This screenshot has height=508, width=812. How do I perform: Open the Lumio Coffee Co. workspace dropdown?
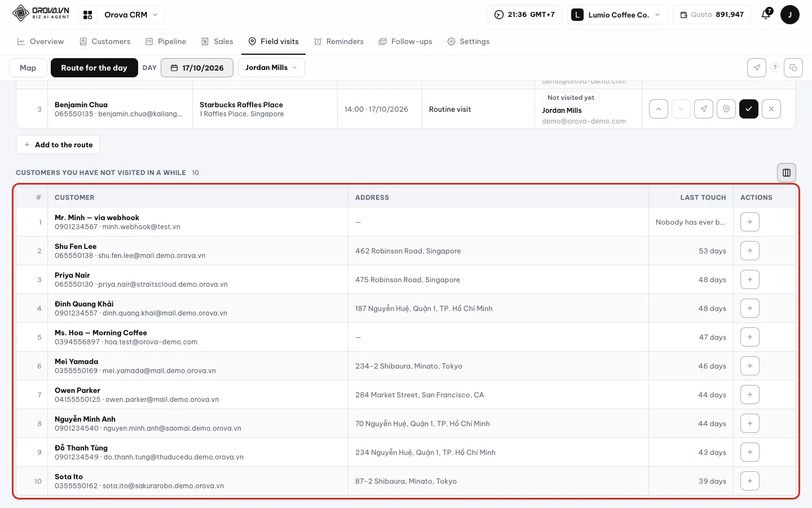[x=617, y=15]
